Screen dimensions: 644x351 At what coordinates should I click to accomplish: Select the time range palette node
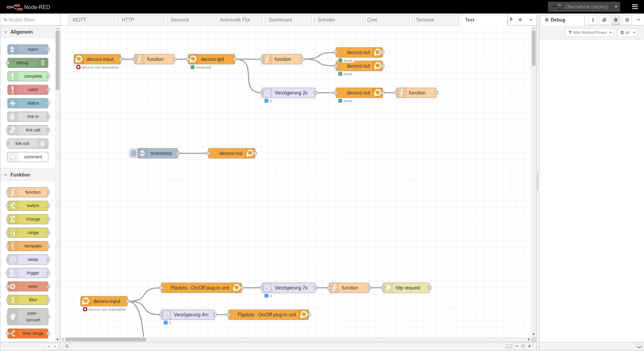[x=28, y=334]
